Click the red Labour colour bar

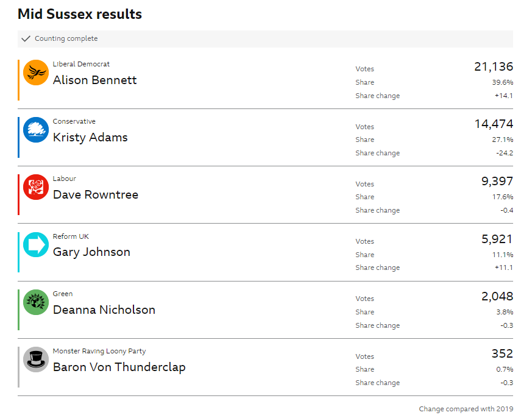19,194
